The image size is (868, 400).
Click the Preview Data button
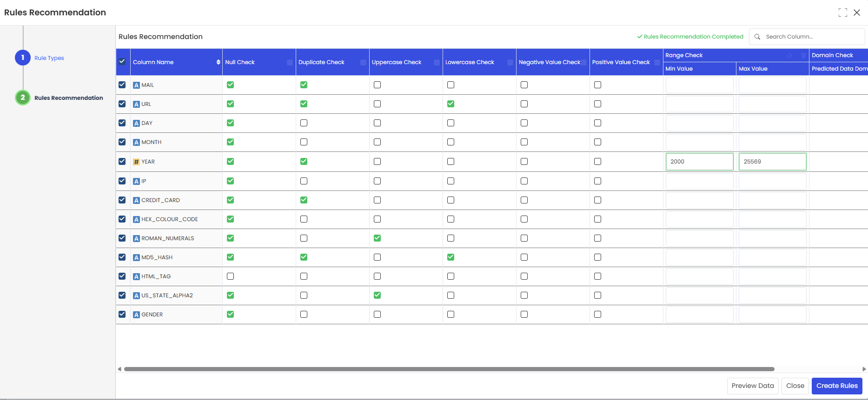[753, 386]
